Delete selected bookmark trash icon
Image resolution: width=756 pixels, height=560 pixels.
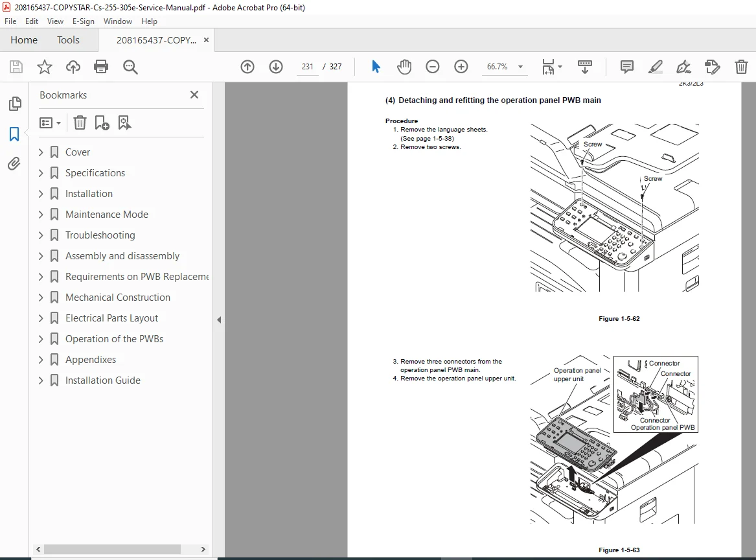(x=80, y=122)
